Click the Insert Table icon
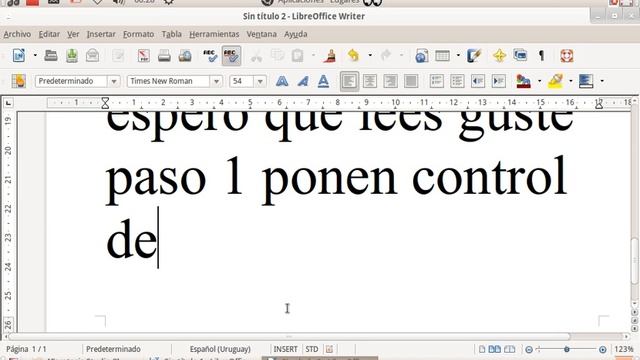 tap(442, 56)
